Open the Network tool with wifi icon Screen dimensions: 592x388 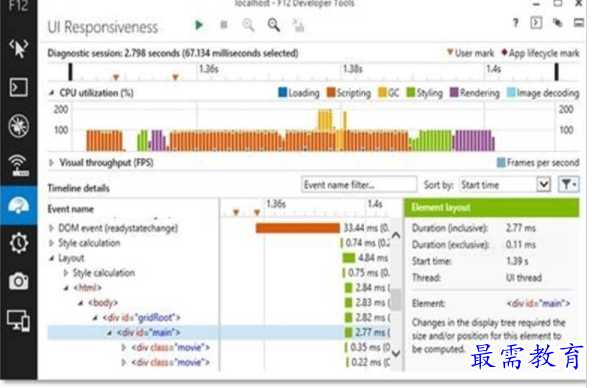18,165
